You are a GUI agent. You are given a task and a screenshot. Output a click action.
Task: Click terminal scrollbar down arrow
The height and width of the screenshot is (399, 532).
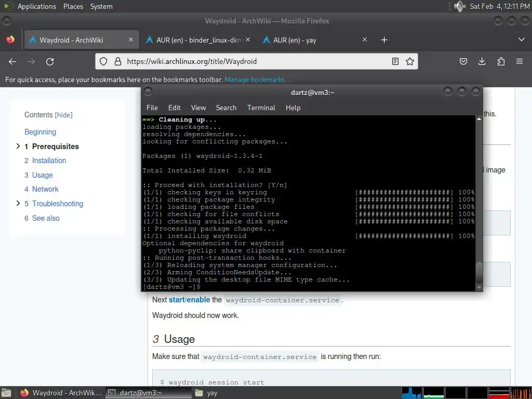pos(479,287)
